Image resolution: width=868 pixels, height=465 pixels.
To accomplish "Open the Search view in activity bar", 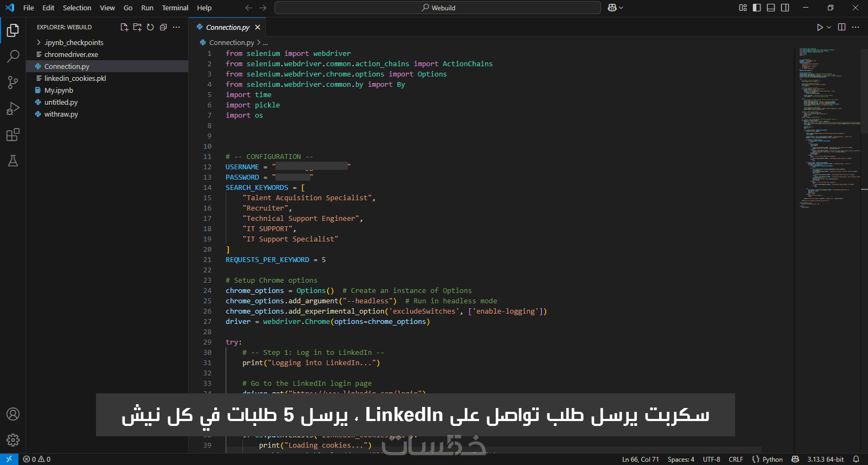I will (13, 56).
